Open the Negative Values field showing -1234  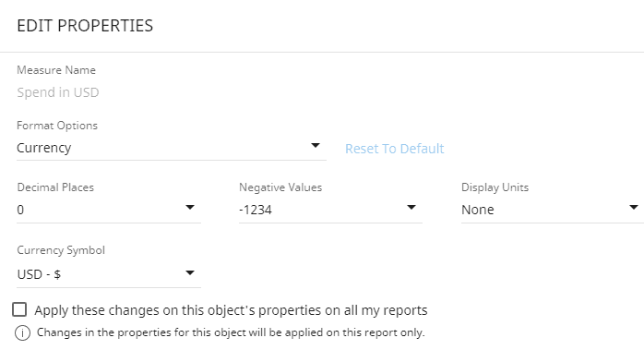tap(330, 210)
